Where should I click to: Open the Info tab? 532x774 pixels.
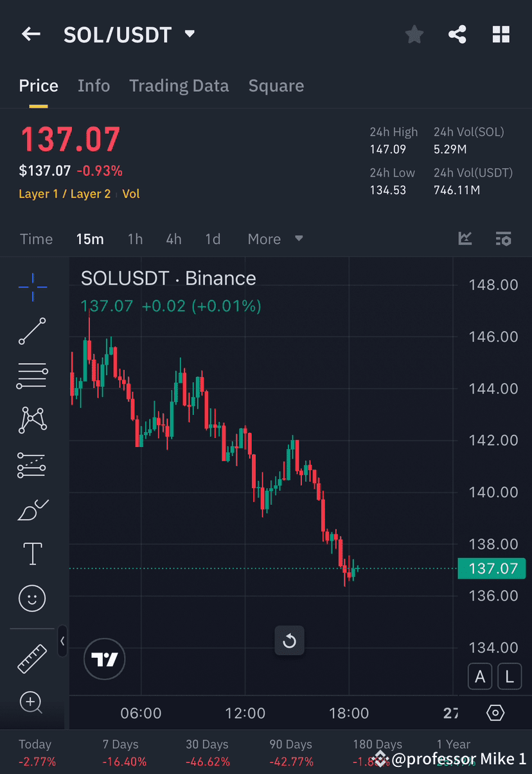point(94,85)
